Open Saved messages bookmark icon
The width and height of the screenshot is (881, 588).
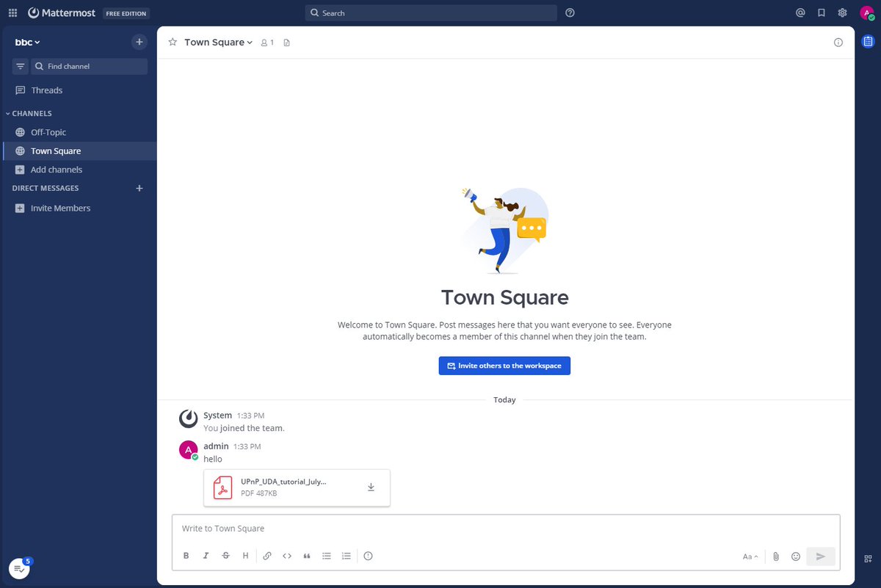click(x=822, y=12)
